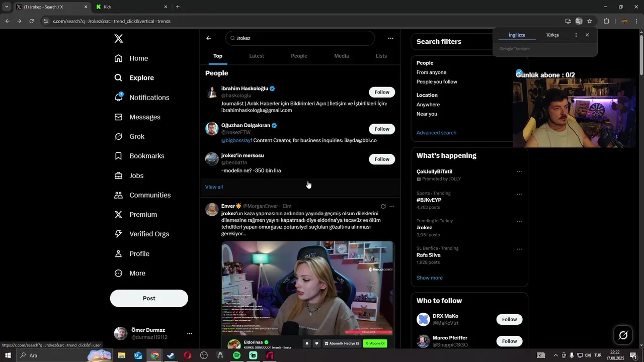Open Premium in sidebar
644x362 pixels.
[x=136, y=215]
